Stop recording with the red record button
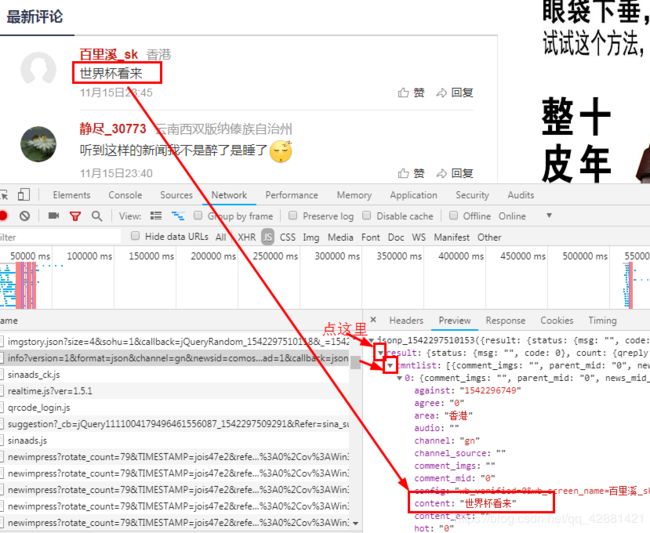Screen dimensions: 650x533 click(x=3, y=216)
